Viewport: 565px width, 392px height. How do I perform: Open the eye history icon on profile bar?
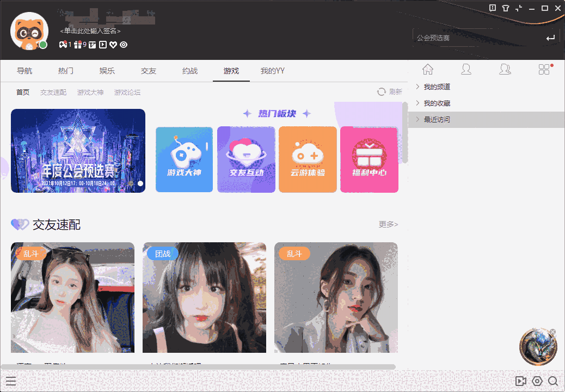123,45
